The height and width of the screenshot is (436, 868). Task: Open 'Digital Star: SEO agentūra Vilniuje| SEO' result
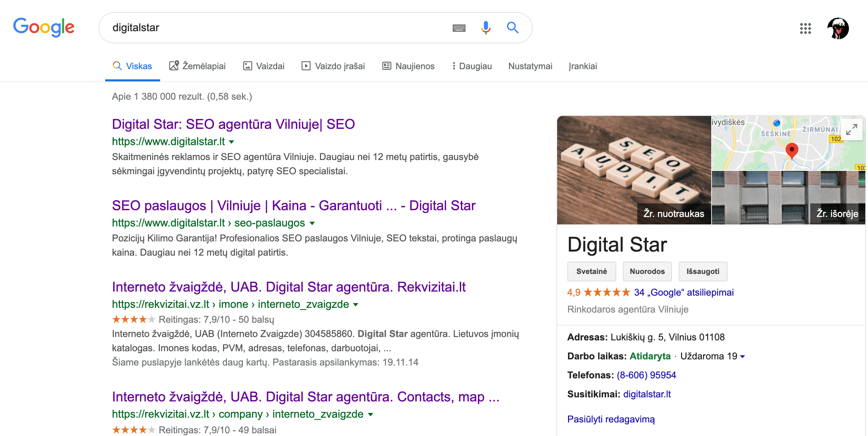tap(233, 124)
